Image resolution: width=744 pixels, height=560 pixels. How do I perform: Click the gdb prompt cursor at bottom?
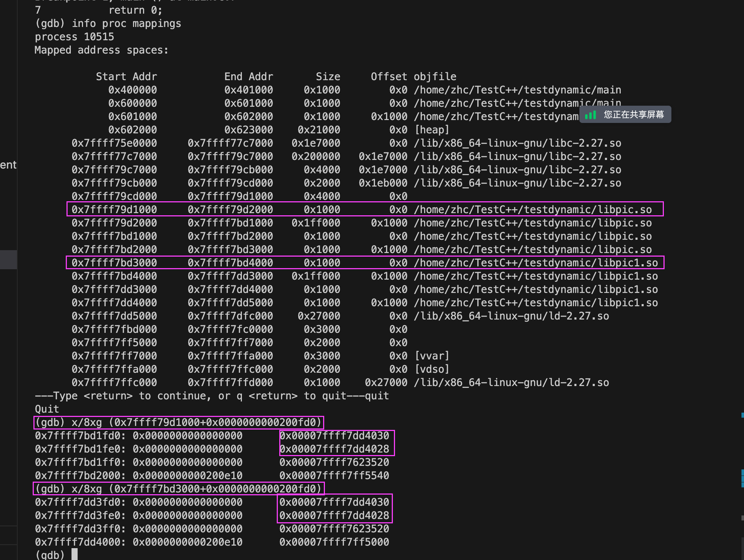(x=74, y=554)
